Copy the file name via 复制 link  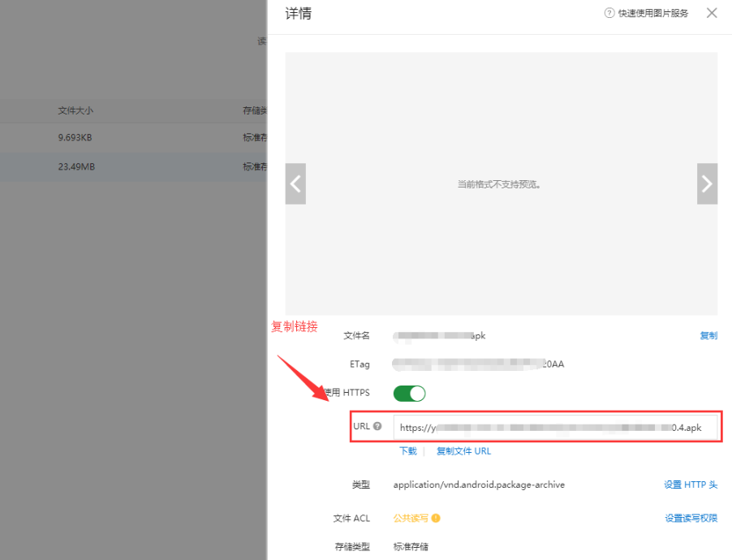click(708, 335)
